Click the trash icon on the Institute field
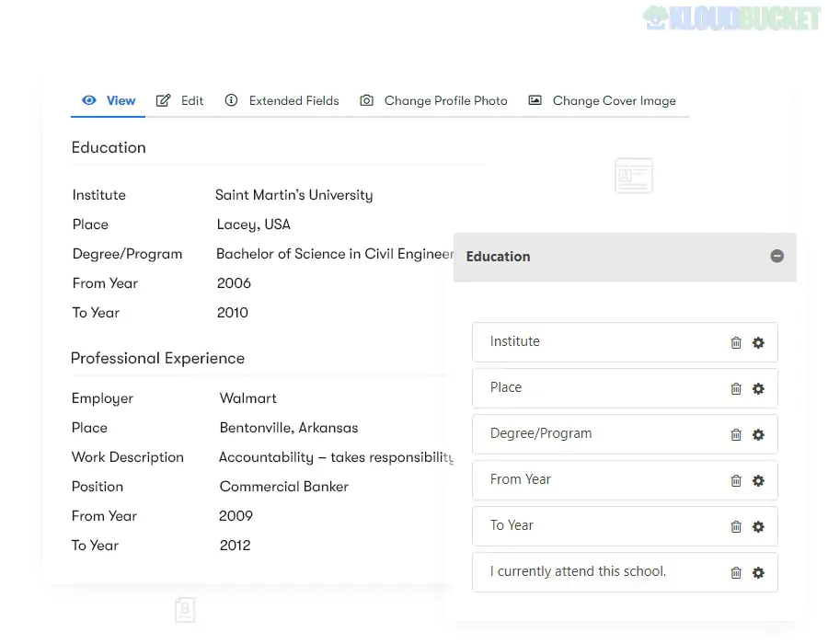This screenshot has height=644, width=828. click(736, 342)
